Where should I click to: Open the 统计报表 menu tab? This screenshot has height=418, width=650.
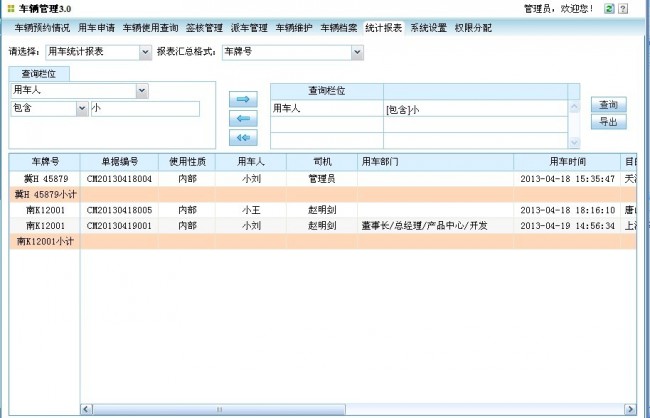[384, 28]
